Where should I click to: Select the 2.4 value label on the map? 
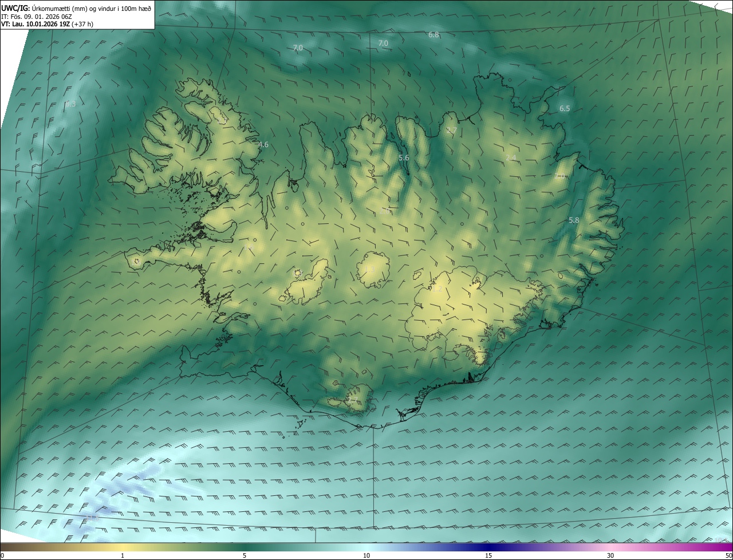click(511, 158)
